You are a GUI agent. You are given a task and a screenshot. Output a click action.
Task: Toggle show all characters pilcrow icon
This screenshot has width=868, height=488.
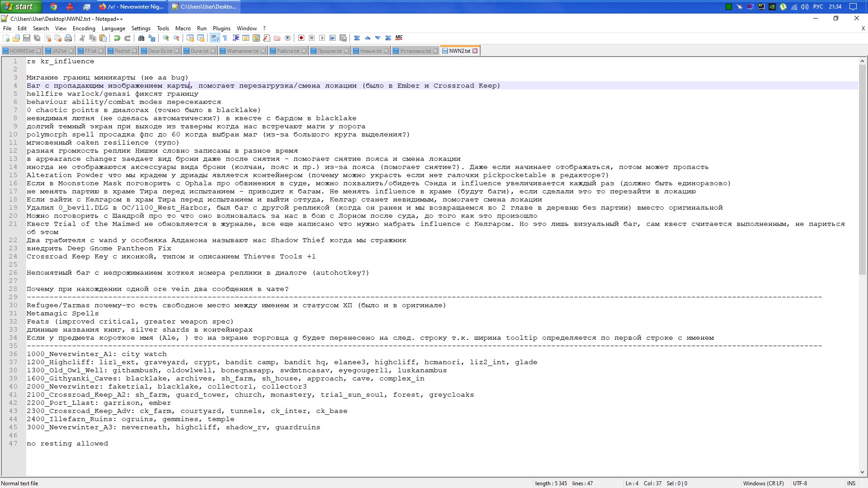[x=225, y=38]
